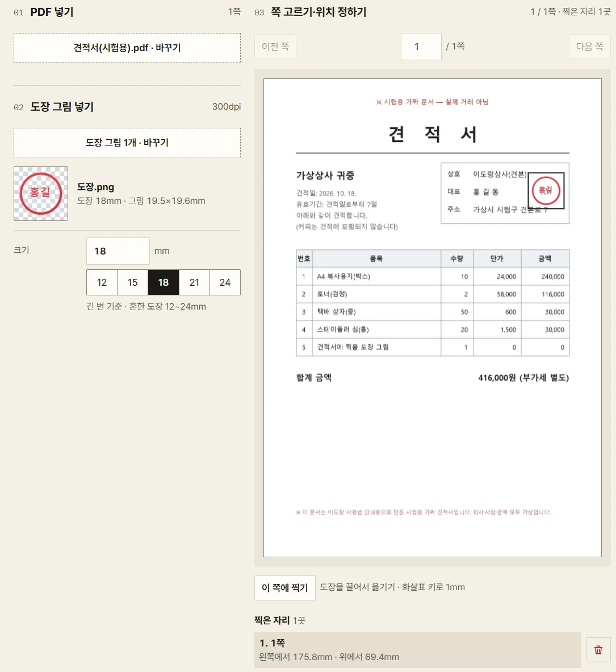Click the red 시험용 가짜 문서 notice

tap(432, 102)
